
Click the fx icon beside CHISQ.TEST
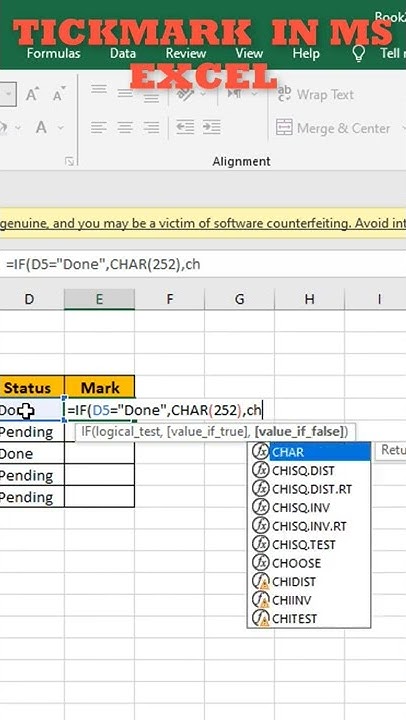pos(260,544)
